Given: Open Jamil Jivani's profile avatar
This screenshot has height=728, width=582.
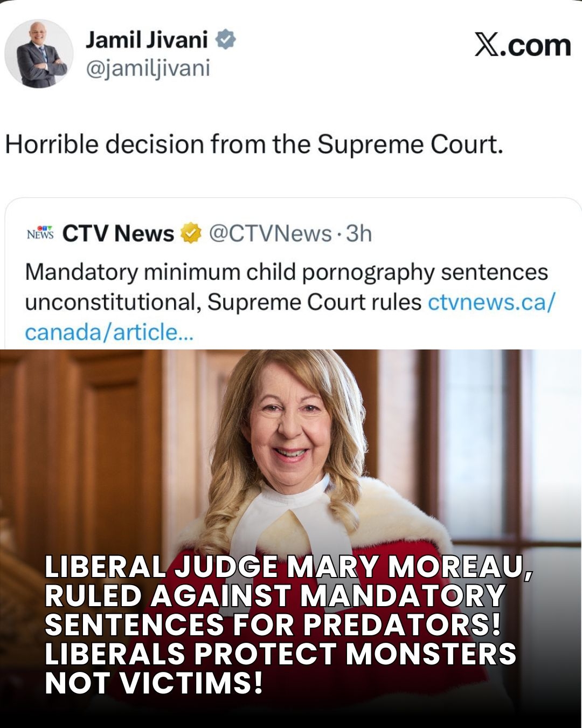Looking at the screenshot, I should (39, 54).
